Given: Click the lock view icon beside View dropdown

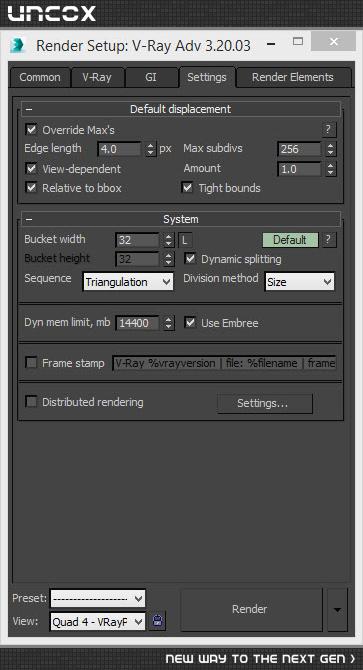Looking at the screenshot, I should click(x=158, y=621).
